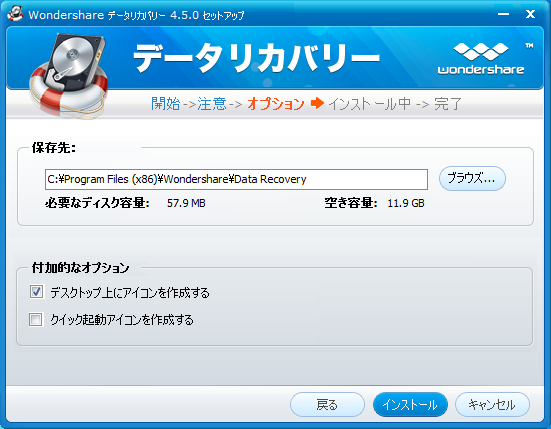Minimize the setup window
This screenshot has height=429, width=551.
tap(504, 14)
